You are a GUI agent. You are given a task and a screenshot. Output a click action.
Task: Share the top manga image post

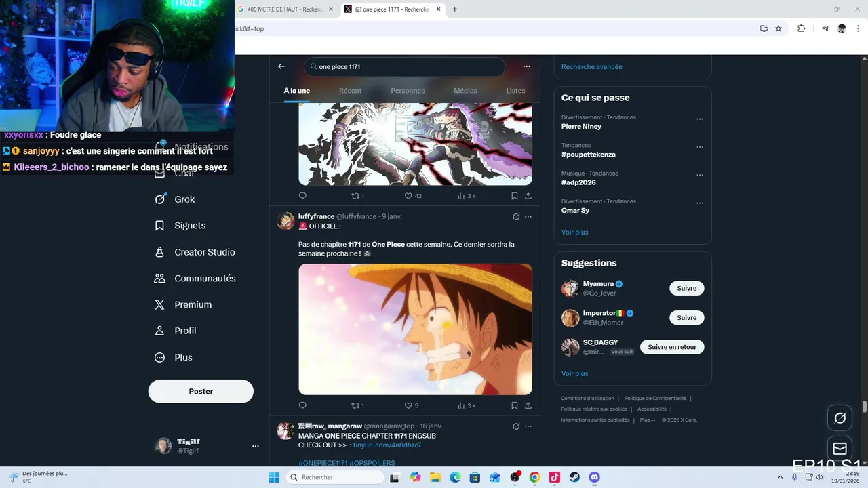[528, 196]
